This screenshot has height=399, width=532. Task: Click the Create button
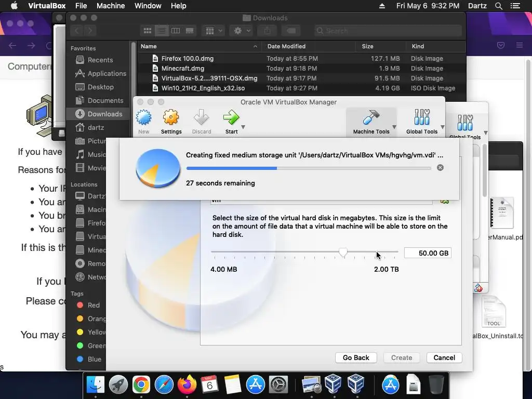402,357
